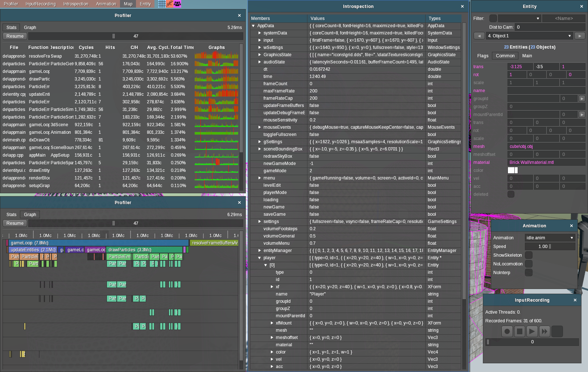Open the '4. Object 1' object dropdown

tap(529, 36)
